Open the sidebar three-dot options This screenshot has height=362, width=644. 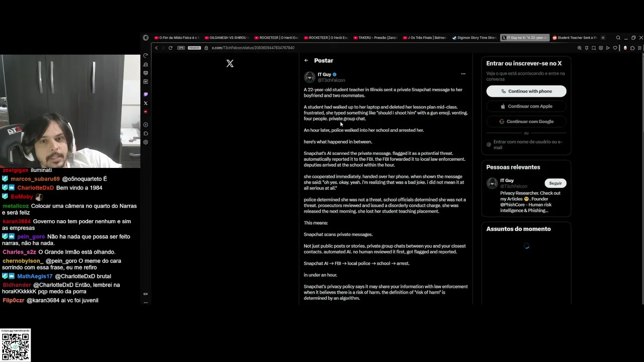tap(145, 303)
